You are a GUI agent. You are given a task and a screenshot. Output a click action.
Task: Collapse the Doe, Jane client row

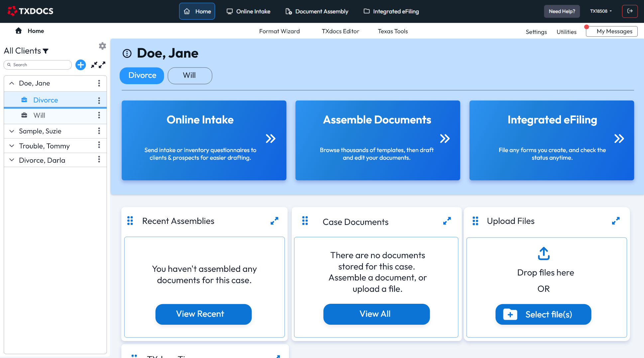click(x=12, y=83)
